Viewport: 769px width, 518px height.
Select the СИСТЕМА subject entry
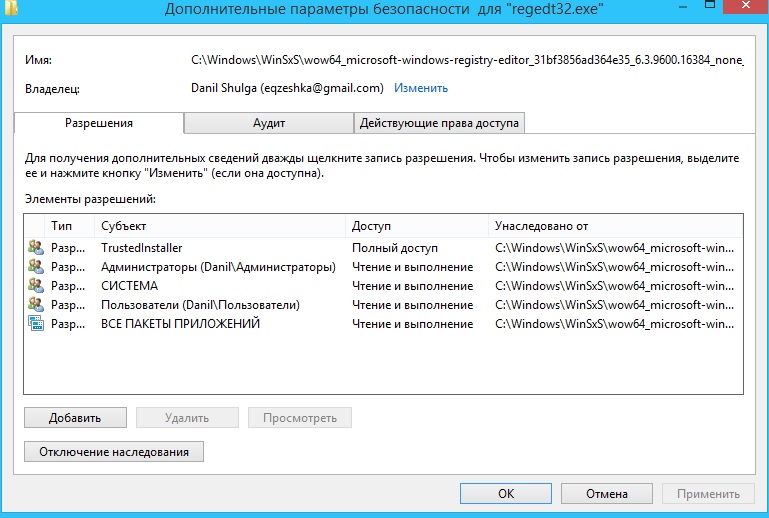[129, 286]
